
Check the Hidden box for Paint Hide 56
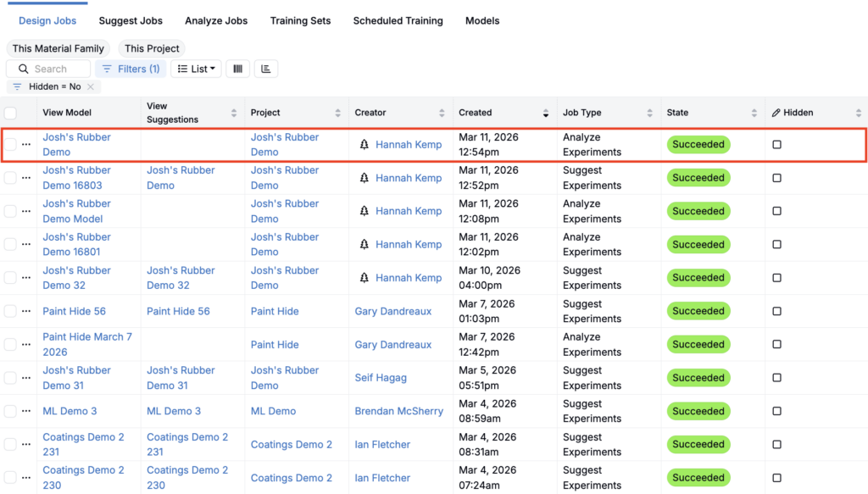tap(776, 311)
